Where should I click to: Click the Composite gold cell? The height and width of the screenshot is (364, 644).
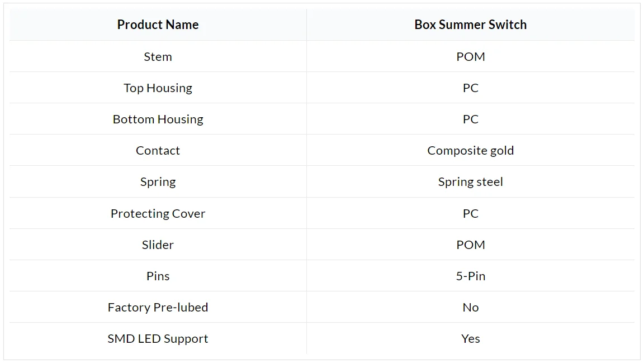click(470, 151)
